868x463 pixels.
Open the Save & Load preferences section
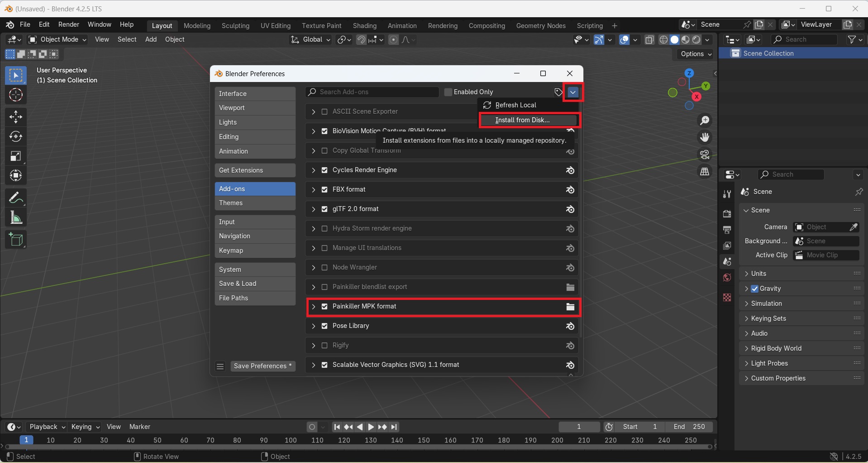tap(255, 284)
